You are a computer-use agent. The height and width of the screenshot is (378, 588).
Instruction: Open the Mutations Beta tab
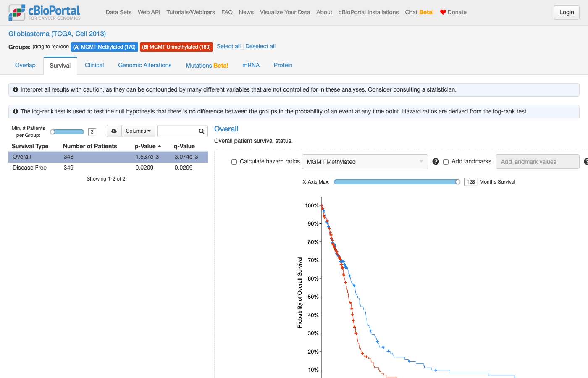207,66
